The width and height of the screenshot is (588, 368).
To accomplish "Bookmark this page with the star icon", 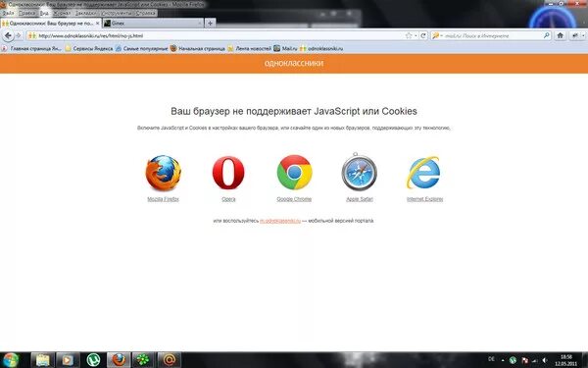I will 409,35.
